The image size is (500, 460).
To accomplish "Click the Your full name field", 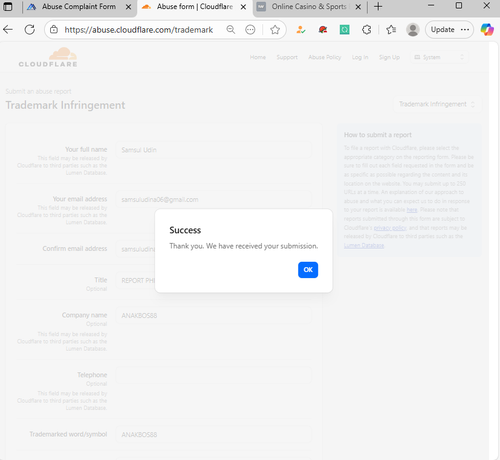I will point(214,150).
